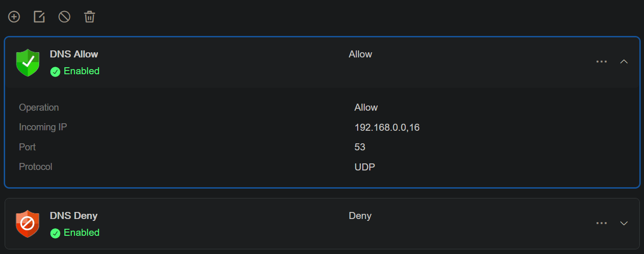The image size is (644, 254).
Task: Click the Deny action label in DNS Deny row
Action: tap(360, 216)
